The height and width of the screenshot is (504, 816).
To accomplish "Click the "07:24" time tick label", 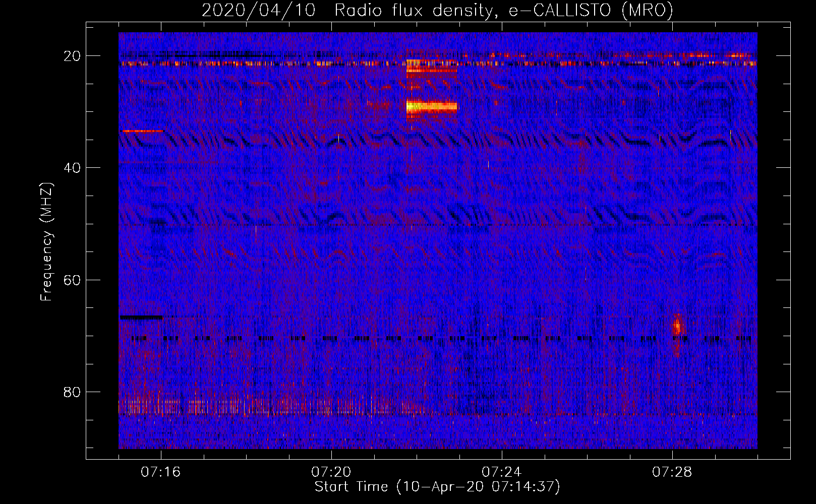I will pos(502,472).
